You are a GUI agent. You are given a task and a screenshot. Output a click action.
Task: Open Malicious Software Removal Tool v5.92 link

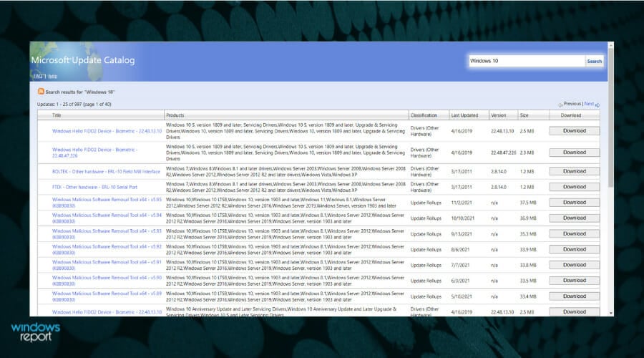(107, 249)
